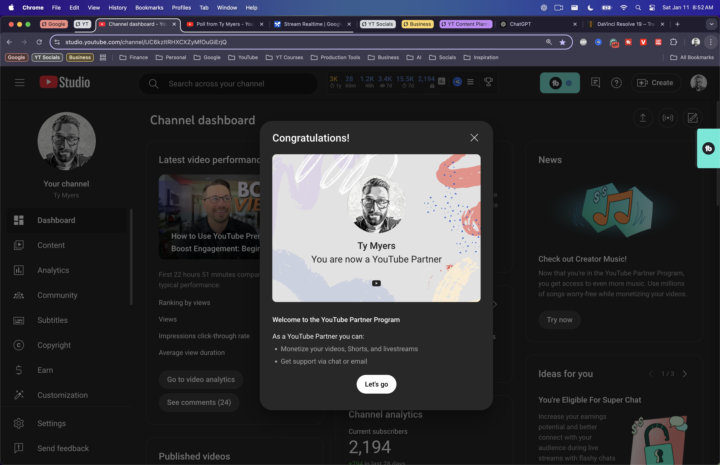720x465 pixels.
Task: Open the Chrome extensions puzzle icon
Action: click(x=673, y=42)
